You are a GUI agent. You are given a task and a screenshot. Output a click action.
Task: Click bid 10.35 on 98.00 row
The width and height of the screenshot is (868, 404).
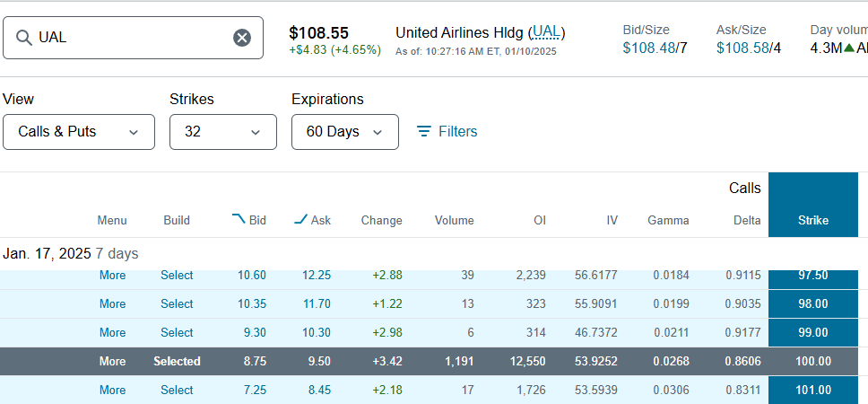point(252,303)
